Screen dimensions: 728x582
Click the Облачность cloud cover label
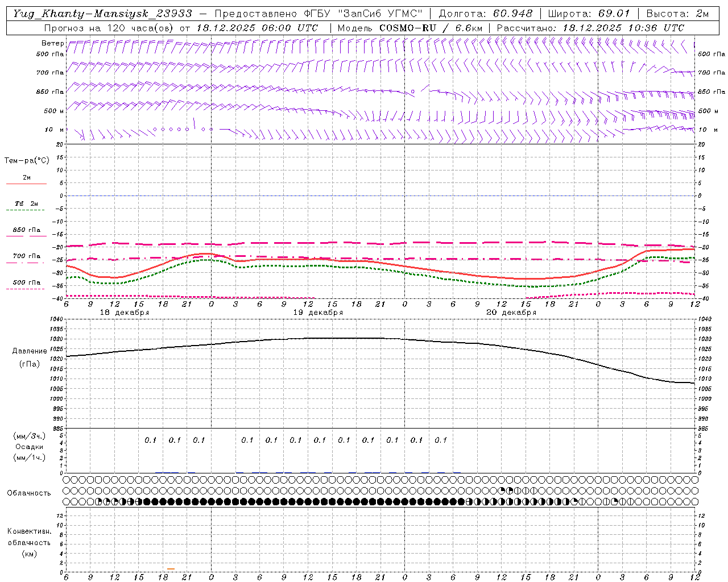[x=29, y=493]
